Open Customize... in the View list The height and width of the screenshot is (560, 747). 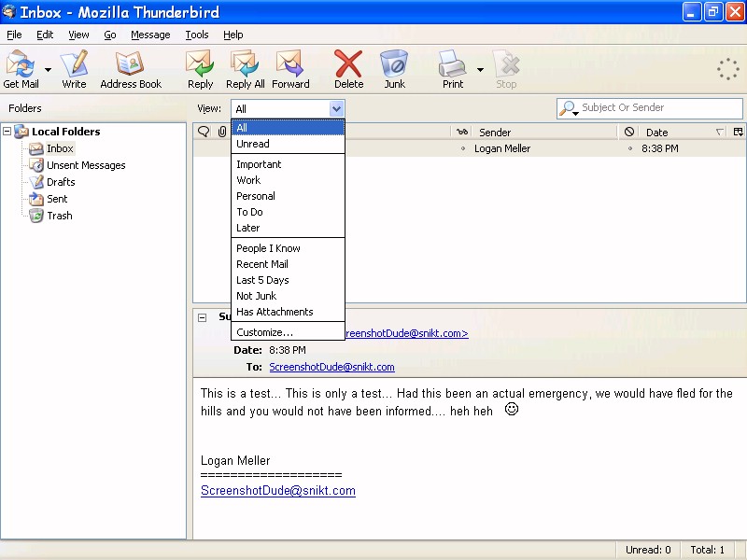pos(288,332)
